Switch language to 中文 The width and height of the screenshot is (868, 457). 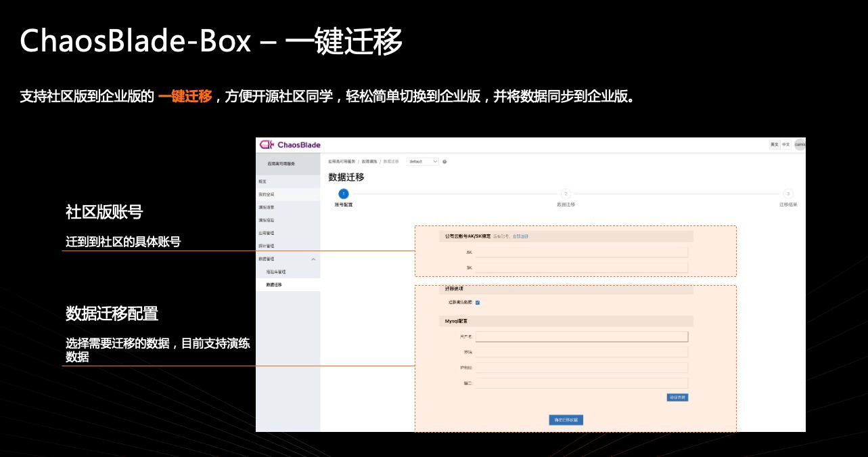pyautogui.click(x=785, y=145)
